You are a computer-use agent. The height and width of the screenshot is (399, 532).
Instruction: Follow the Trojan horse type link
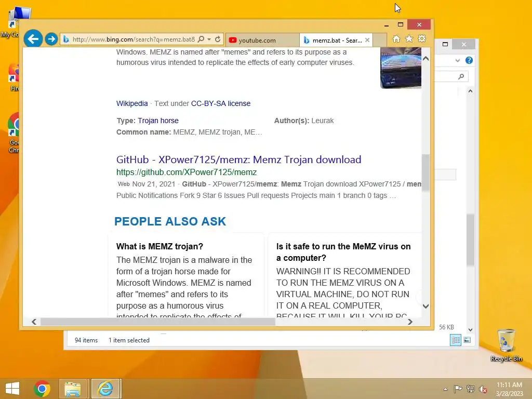(158, 121)
